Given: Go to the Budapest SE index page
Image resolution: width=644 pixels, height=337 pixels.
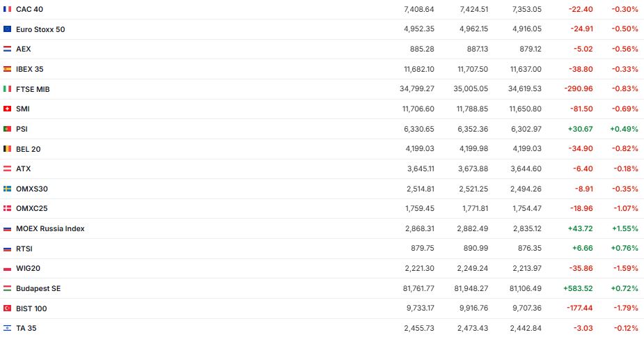Looking at the screenshot, I should coord(38,288).
